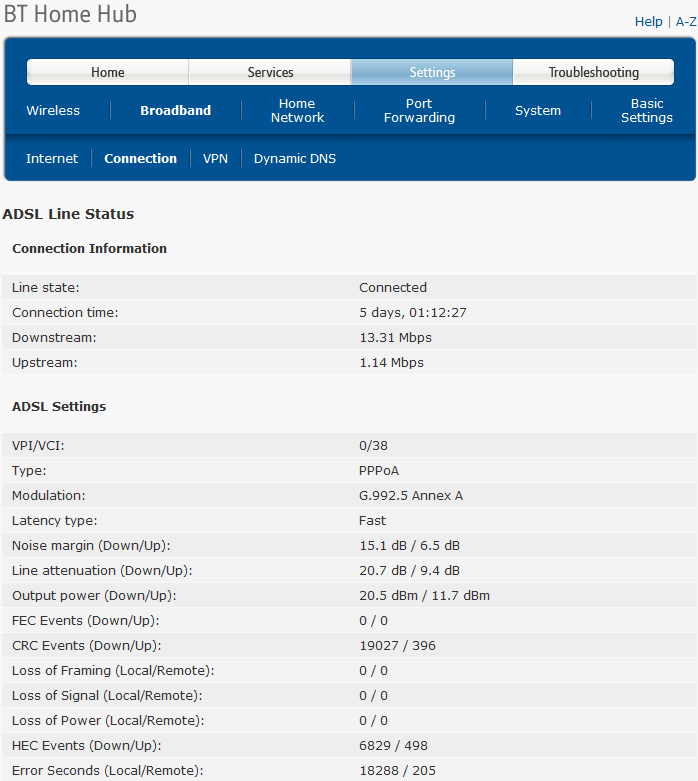The height and width of the screenshot is (781, 698).
Task: Click modulation value 'G.992.5 Annex A'
Action: [x=411, y=495]
